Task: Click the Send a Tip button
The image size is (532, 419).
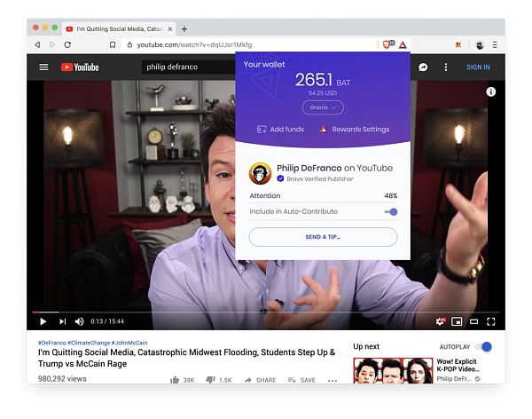Action: [x=323, y=237]
